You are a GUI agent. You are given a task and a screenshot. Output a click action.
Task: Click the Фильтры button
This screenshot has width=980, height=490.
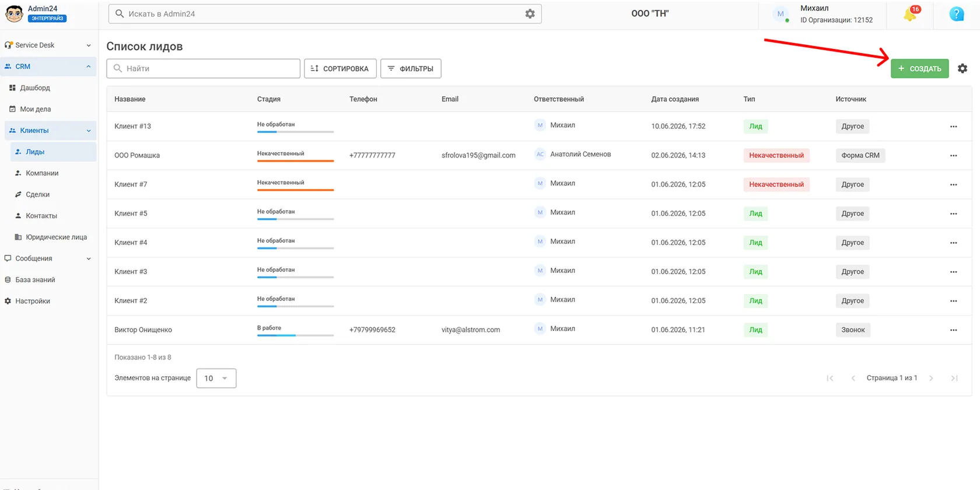[x=411, y=68]
